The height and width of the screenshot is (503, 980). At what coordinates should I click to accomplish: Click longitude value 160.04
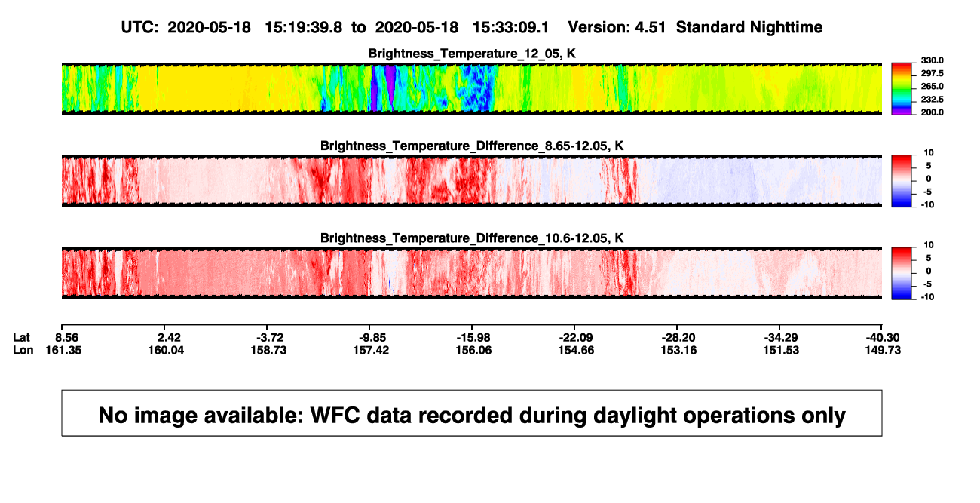(x=167, y=350)
